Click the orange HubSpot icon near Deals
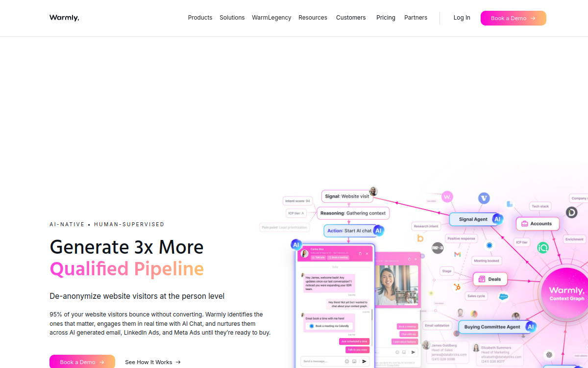588x368 pixels. 457,287
